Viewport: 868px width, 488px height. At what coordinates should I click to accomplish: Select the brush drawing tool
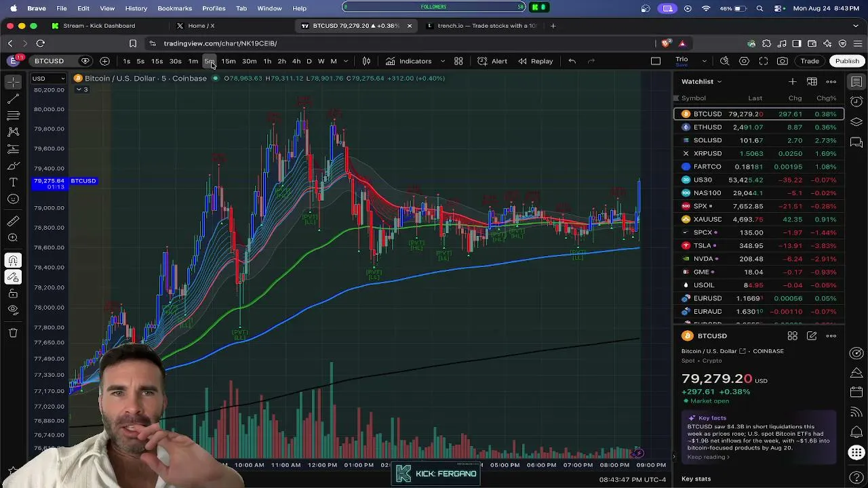[x=13, y=166]
